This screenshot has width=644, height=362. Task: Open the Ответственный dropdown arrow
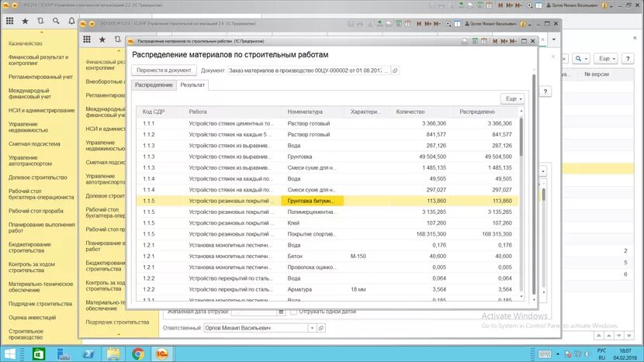point(312,328)
